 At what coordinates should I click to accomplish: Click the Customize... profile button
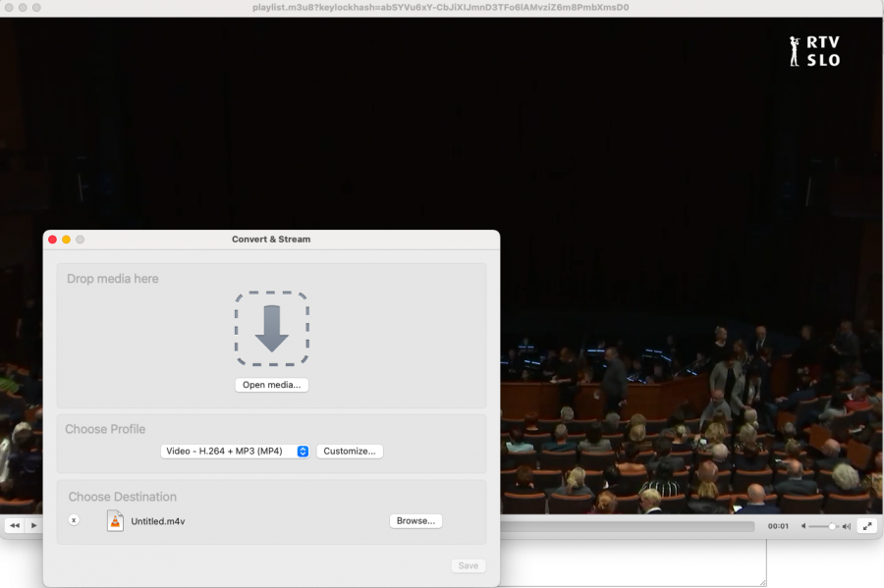coord(350,452)
